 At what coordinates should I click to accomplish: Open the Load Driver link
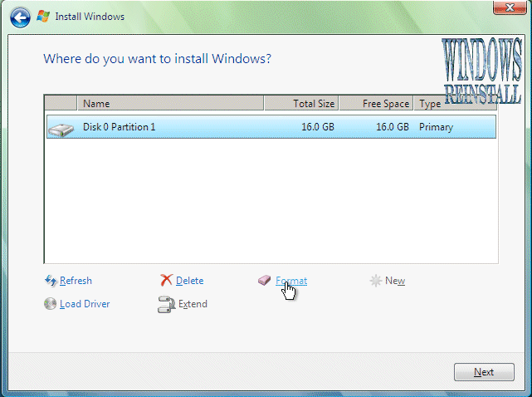(x=85, y=304)
